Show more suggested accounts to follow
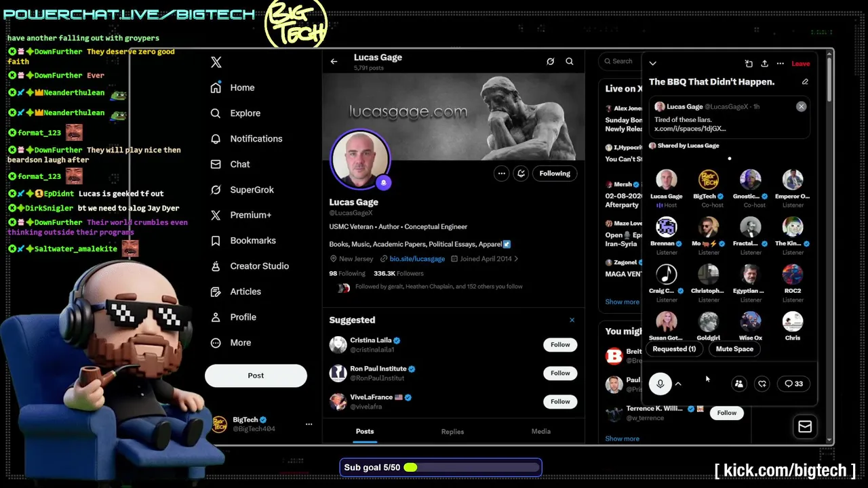 click(622, 439)
